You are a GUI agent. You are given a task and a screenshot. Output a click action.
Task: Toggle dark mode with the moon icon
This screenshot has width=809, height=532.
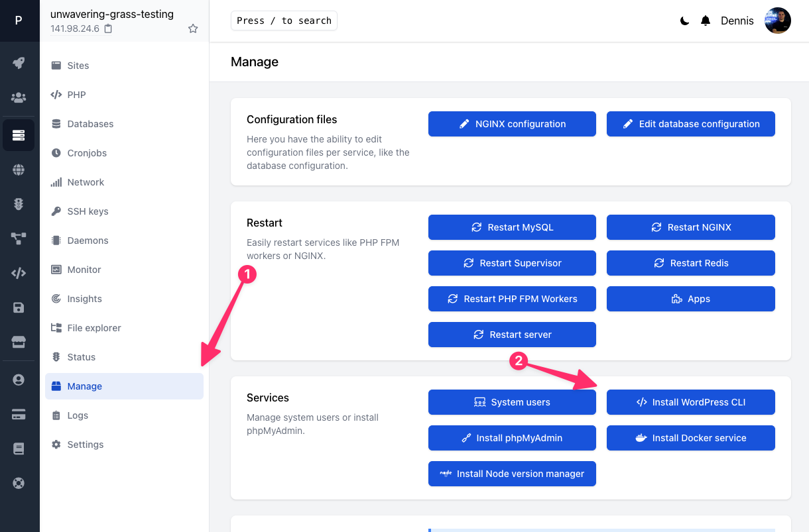684,21
